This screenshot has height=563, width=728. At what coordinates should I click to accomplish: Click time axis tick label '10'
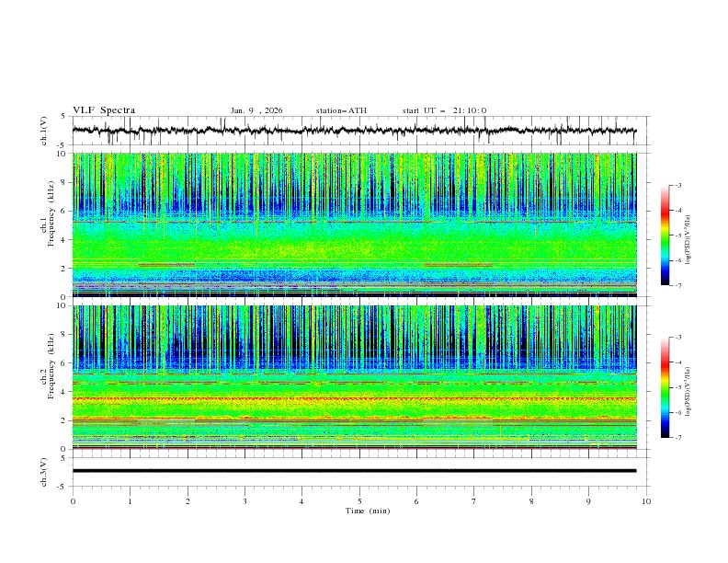click(646, 501)
